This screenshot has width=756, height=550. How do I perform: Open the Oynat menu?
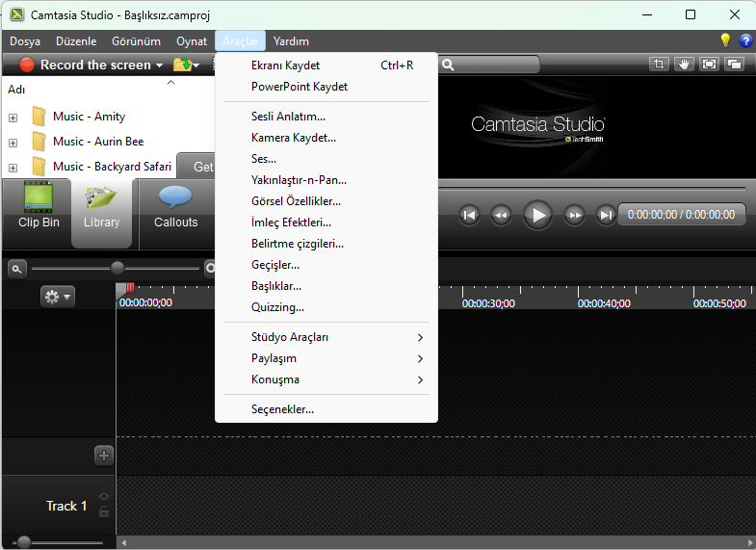coord(192,41)
